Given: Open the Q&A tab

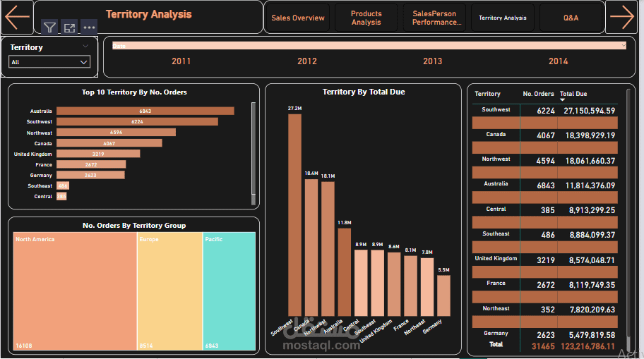Looking at the screenshot, I should pos(571,18).
